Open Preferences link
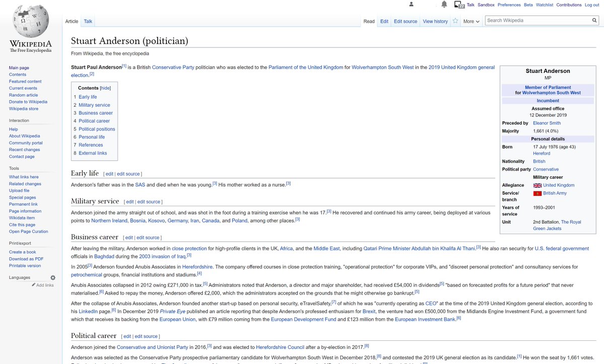The width and height of the screenshot is (604, 364). click(x=509, y=5)
